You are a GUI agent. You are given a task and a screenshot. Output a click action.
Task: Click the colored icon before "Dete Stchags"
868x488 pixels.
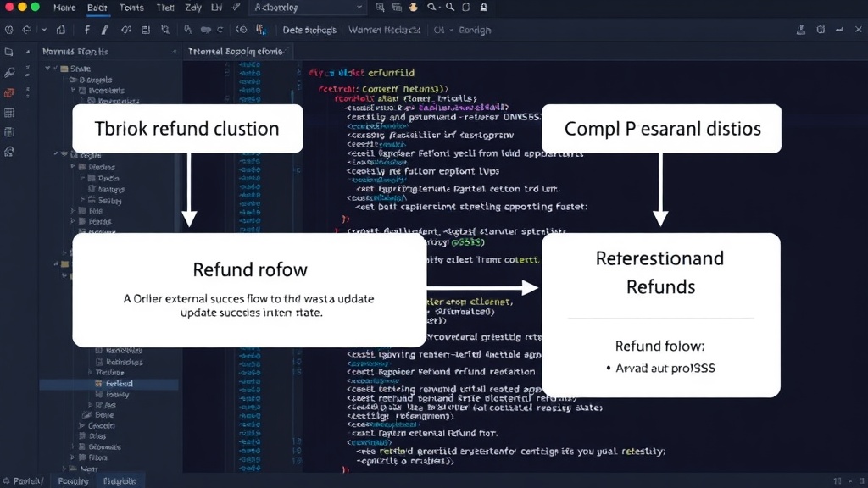click(261, 30)
